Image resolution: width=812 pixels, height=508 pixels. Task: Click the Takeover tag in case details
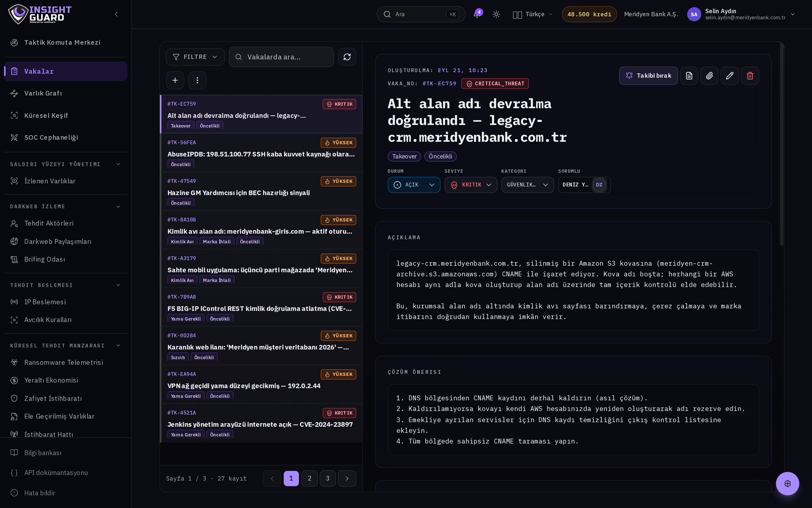coord(404,156)
